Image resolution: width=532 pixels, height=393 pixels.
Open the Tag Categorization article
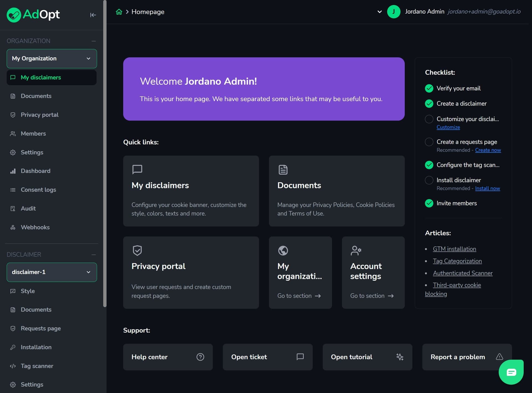click(x=457, y=261)
